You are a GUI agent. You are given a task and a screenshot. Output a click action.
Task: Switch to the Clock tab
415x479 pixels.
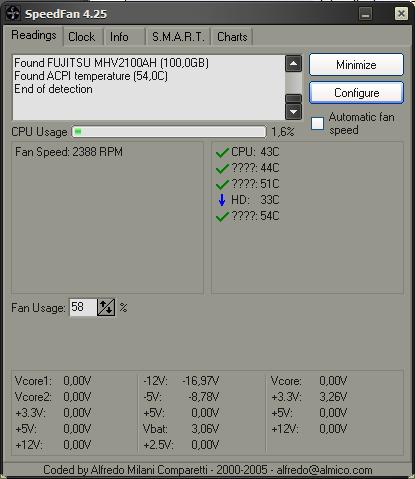(x=82, y=37)
